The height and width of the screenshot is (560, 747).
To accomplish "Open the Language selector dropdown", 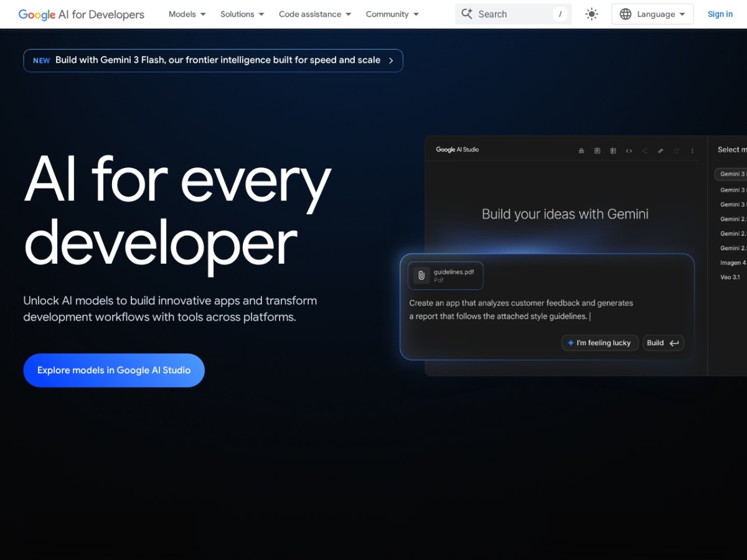I will point(652,14).
